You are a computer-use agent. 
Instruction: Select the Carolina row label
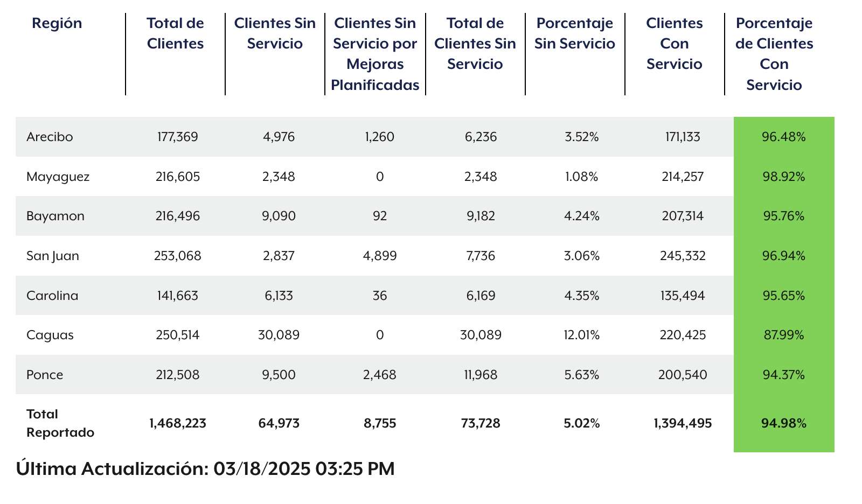(x=52, y=296)
